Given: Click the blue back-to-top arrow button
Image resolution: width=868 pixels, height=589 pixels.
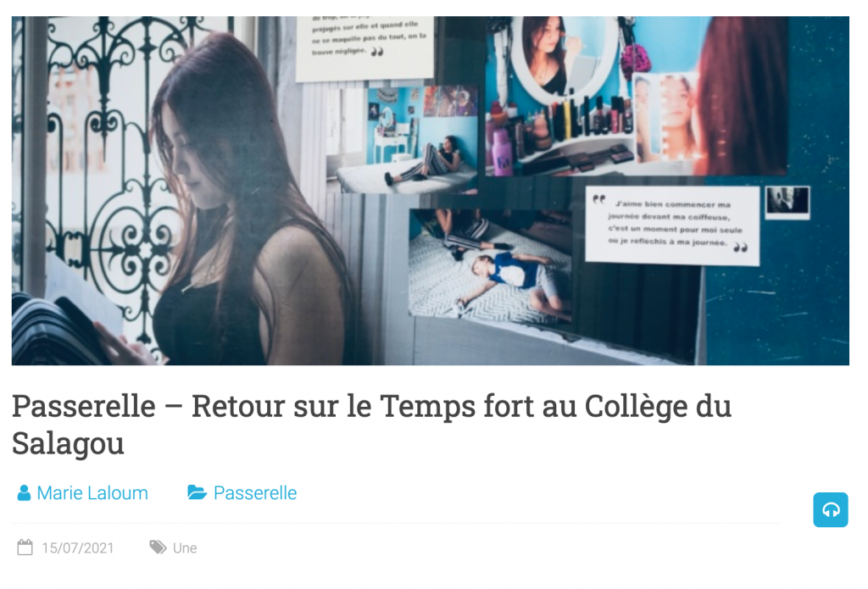Looking at the screenshot, I should click(x=830, y=509).
